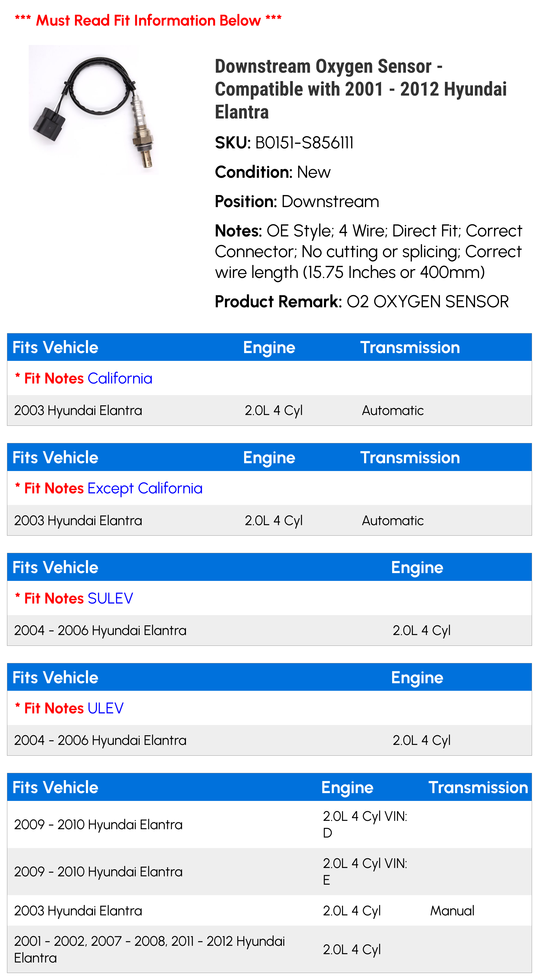Click the ULEV fit note
Screen dimensions: 539x980
(x=105, y=708)
